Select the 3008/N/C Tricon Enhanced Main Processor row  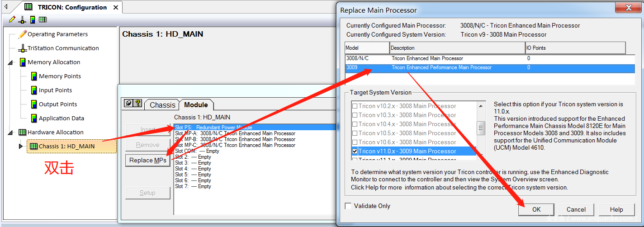tap(490, 58)
